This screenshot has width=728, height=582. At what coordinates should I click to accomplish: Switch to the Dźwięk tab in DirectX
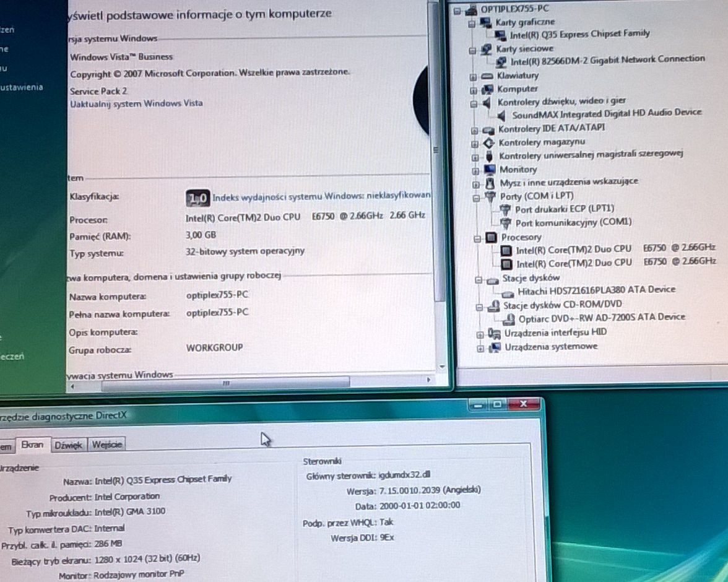point(68,445)
